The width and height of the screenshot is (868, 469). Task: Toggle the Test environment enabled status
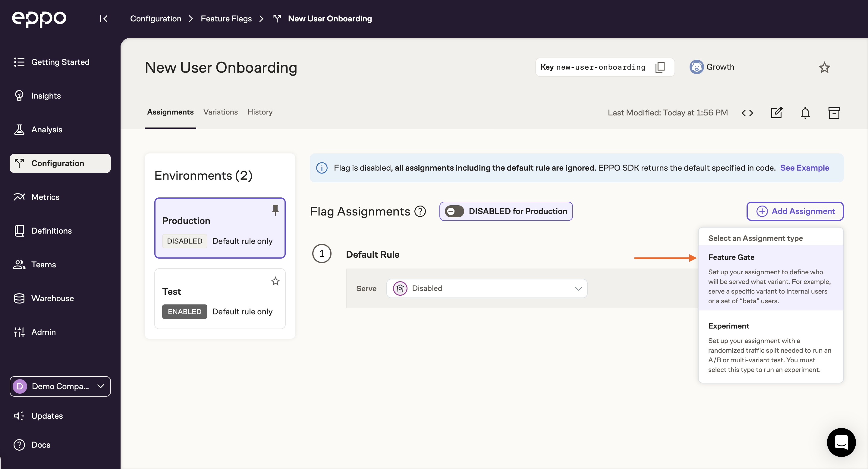click(x=184, y=311)
